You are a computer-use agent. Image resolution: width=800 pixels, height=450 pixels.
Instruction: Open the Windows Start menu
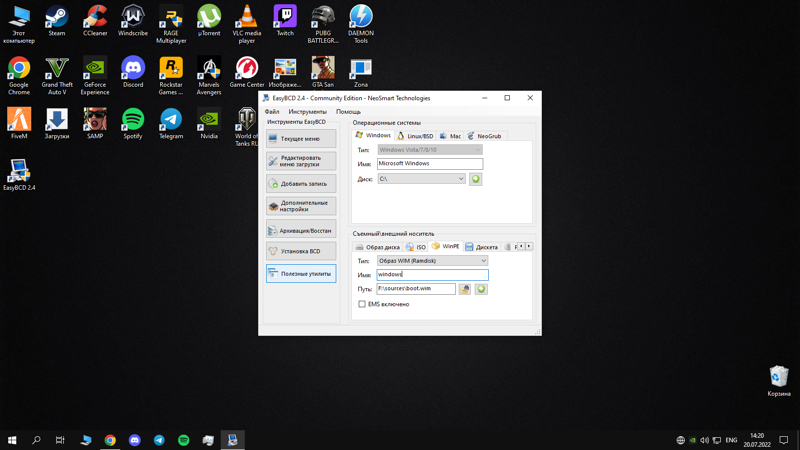12,440
